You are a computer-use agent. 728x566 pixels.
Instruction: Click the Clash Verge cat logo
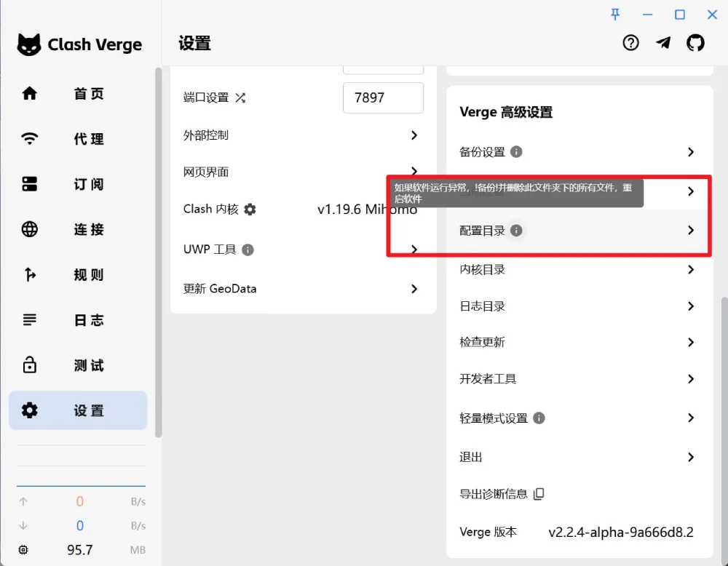tap(29, 44)
